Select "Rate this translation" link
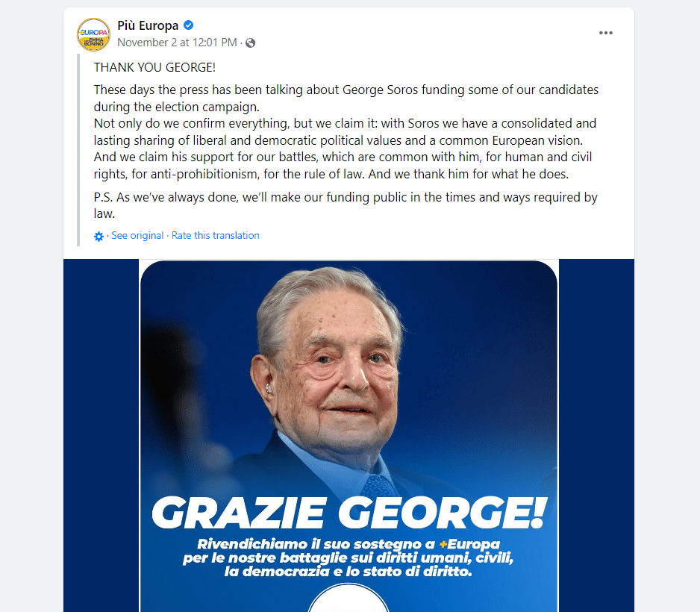Image resolution: width=700 pixels, height=612 pixels. 216,235
